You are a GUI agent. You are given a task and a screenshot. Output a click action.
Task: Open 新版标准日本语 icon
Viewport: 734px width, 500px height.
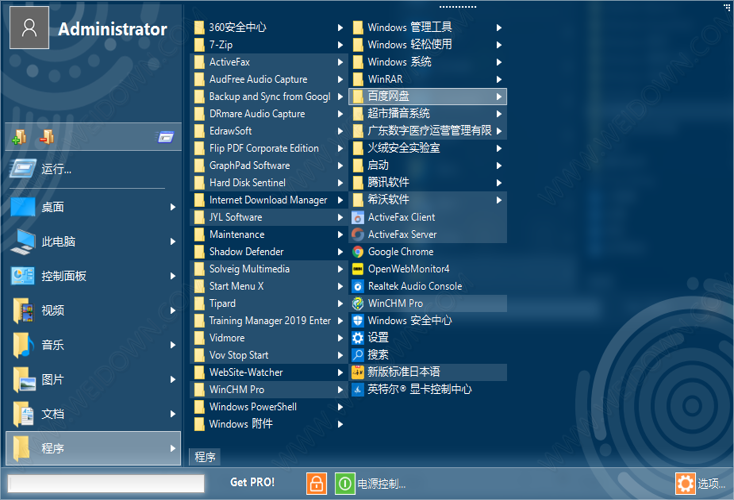[358, 372]
